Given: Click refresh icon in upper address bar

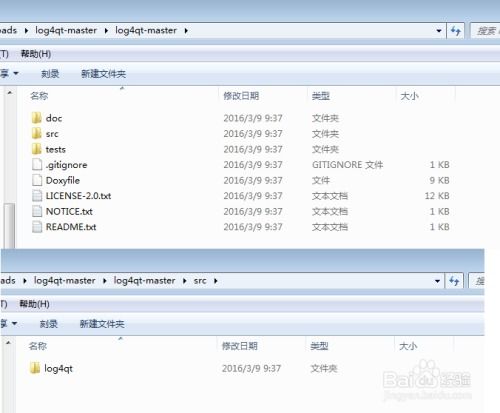Looking at the screenshot, I should pos(455,31).
